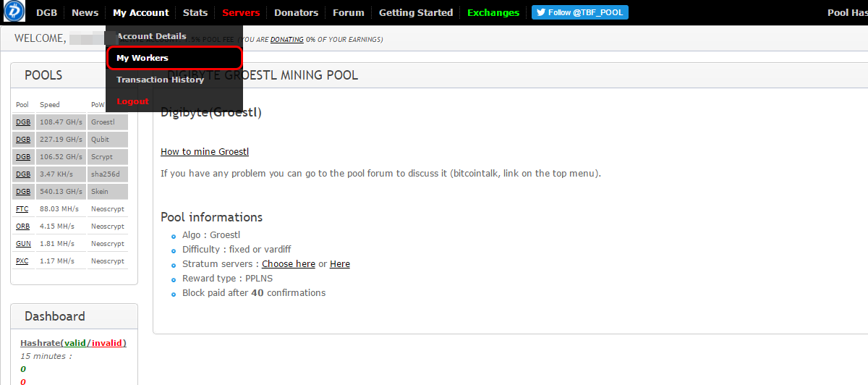Click 'How to mine Groestl' link
This screenshot has height=385, width=868.
[205, 152]
